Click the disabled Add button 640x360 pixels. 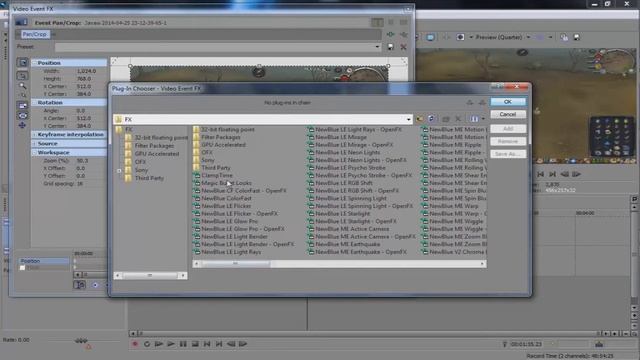pyautogui.click(x=508, y=129)
